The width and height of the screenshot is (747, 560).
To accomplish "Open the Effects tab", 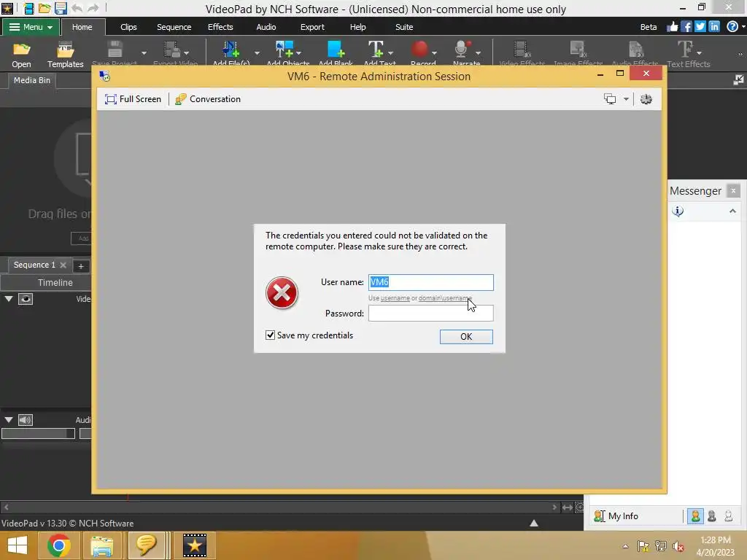I will 220,27.
